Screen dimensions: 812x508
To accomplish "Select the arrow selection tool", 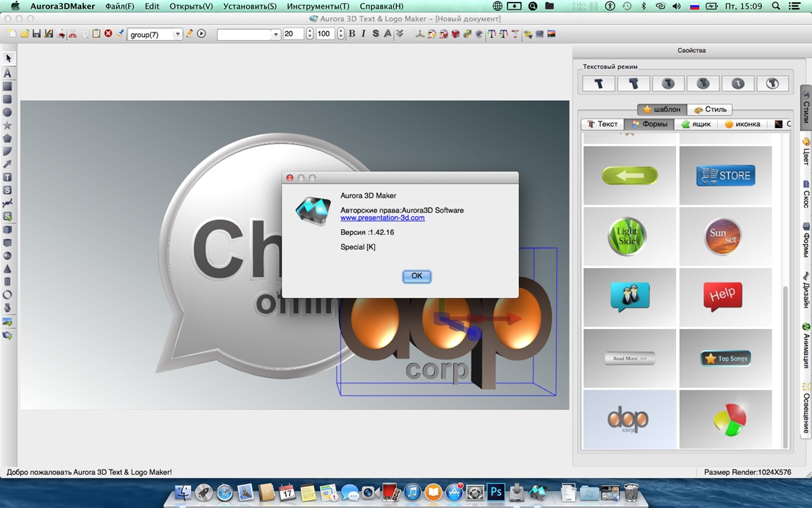I will [8, 59].
